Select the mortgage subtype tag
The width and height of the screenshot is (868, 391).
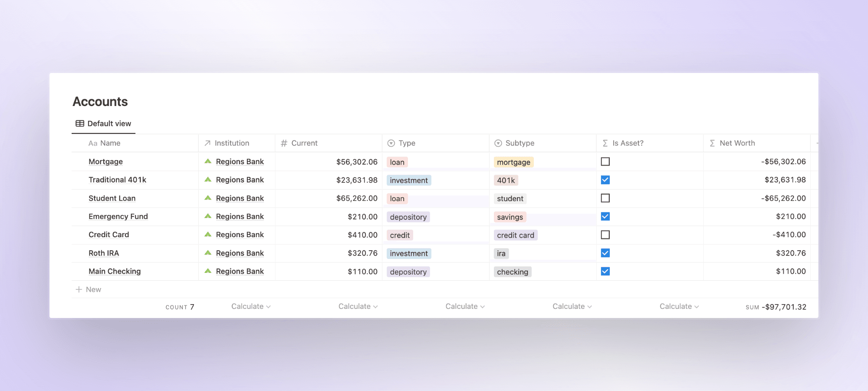tap(513, 162)
